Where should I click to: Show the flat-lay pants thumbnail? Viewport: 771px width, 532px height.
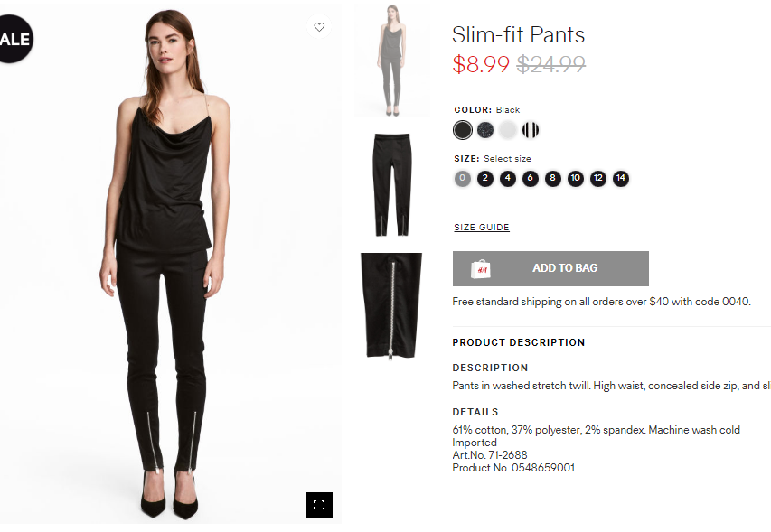392,184
